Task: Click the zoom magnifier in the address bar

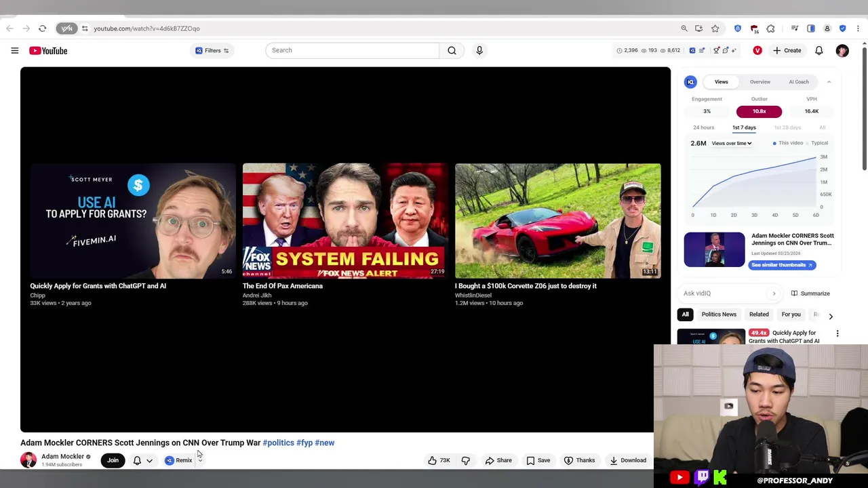Action: point(684,28)
